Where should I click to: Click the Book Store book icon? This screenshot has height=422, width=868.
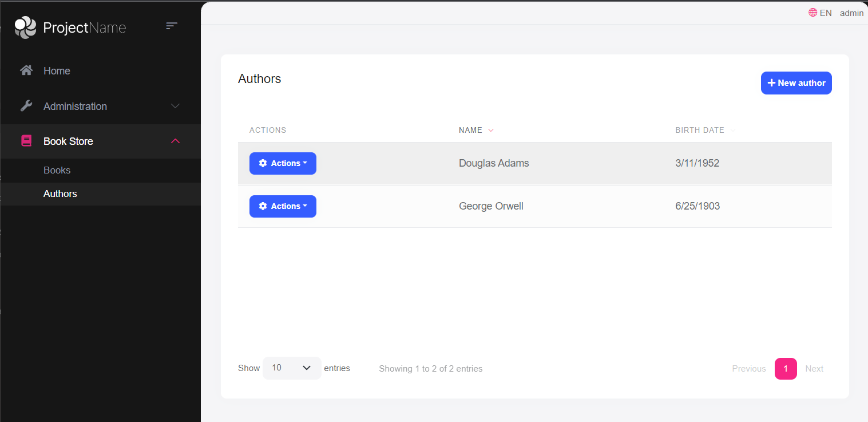(x=26, y=141)
